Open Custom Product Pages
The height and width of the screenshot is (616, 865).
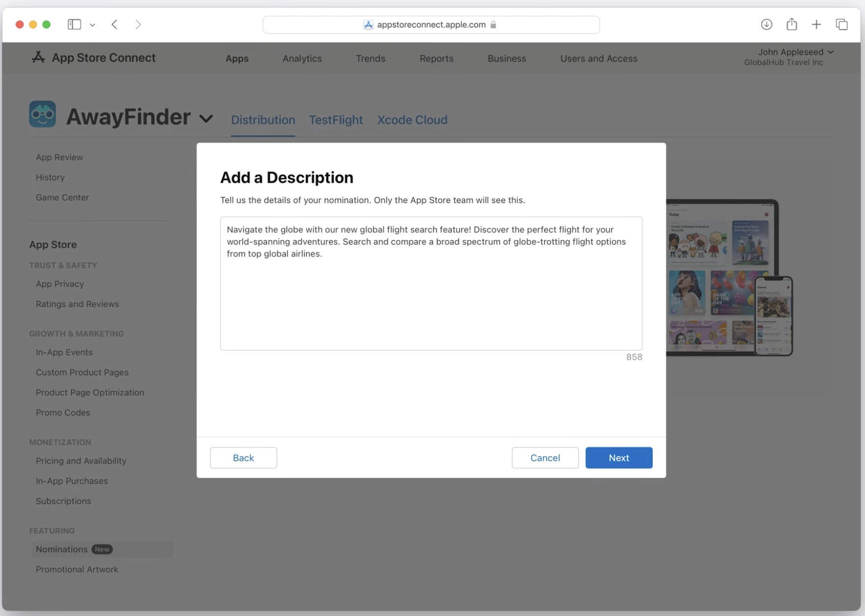(82, 372)
